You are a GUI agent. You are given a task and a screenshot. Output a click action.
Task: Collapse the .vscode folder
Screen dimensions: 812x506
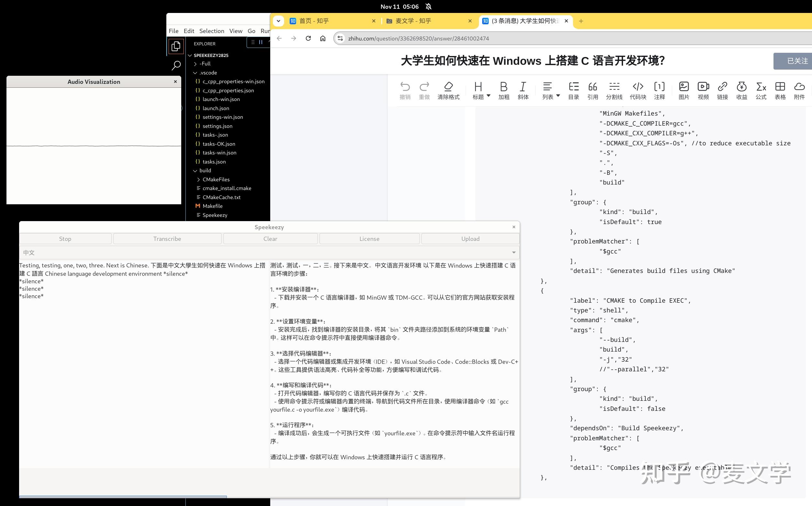[205, 73]
